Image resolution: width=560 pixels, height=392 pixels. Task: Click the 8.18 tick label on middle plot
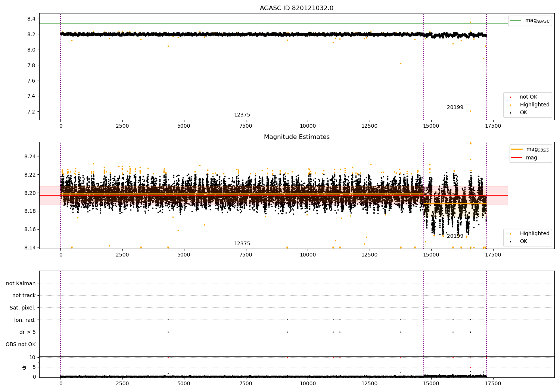pyautogui.click(x=30, y=211)
